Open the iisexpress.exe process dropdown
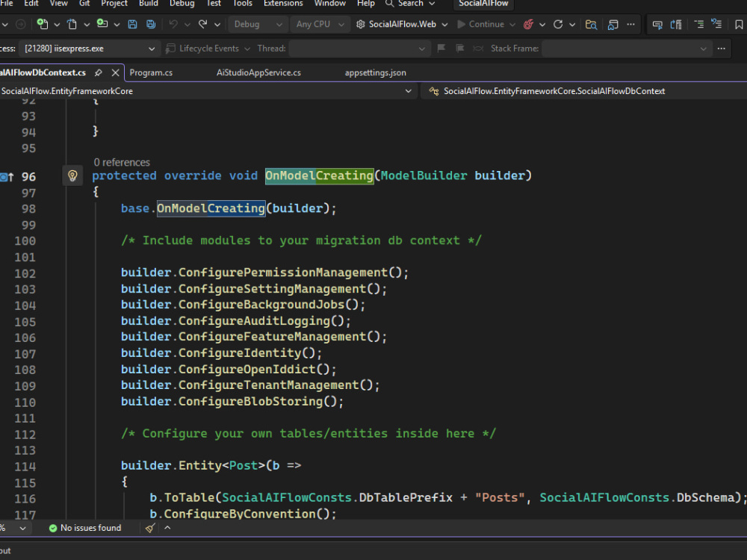This screenshot has width=747, height=560. (x=89, y=49)
